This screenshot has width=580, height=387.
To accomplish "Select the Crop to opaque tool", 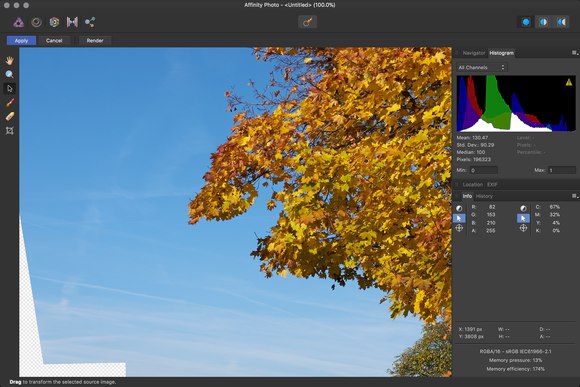I will [x=10, y=131].
